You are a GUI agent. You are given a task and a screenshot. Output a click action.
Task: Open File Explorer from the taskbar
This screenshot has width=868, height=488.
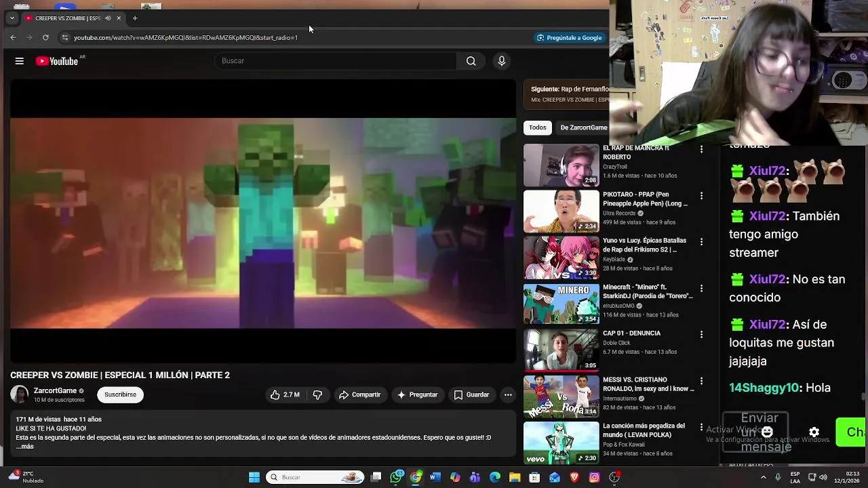(x=515, y=477)
